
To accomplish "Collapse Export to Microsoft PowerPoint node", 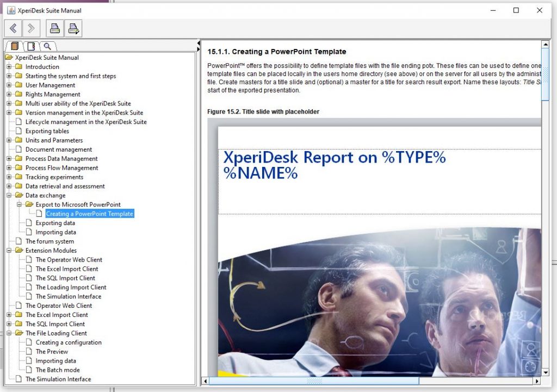I will [x=19, y=204].
